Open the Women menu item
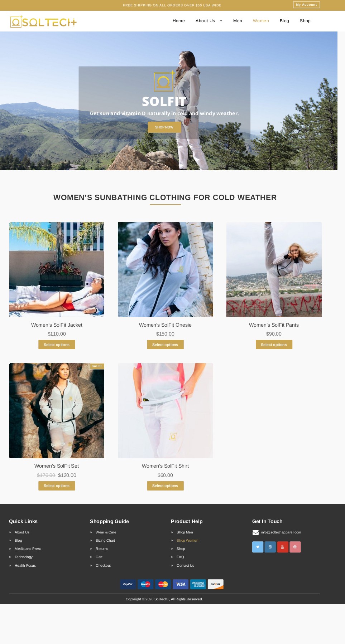The width and height of the screenshot is (345, 644). [261, 21]
